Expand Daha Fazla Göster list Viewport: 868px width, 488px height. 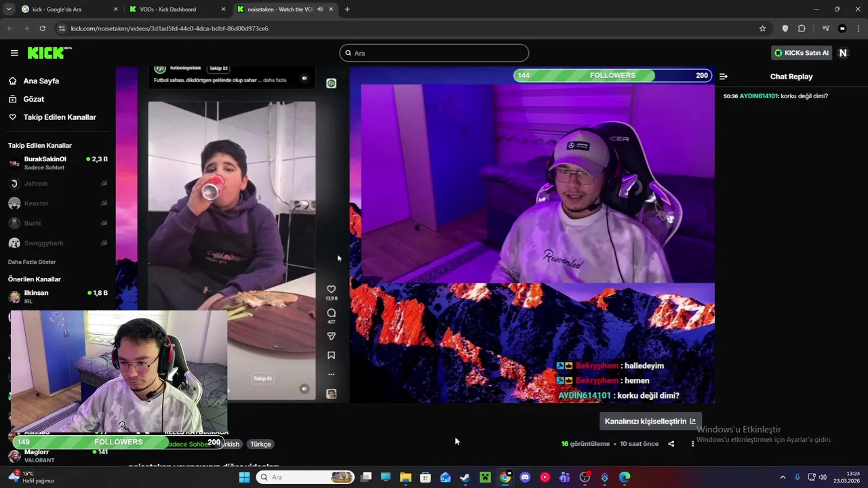click(x=32, y=262)
